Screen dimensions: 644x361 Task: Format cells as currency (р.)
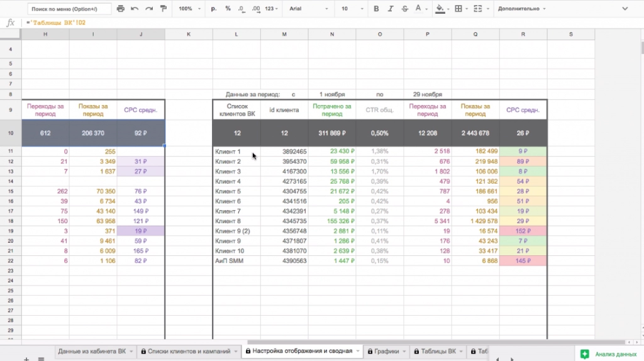pyautogui.click(x=214, y=9)
